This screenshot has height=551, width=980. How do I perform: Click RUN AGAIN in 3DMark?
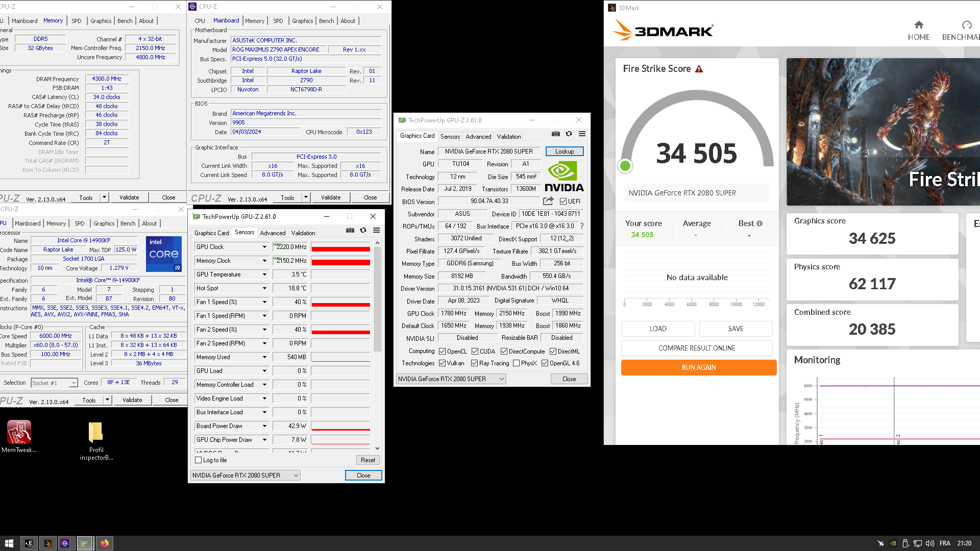[x=699, y=367]
